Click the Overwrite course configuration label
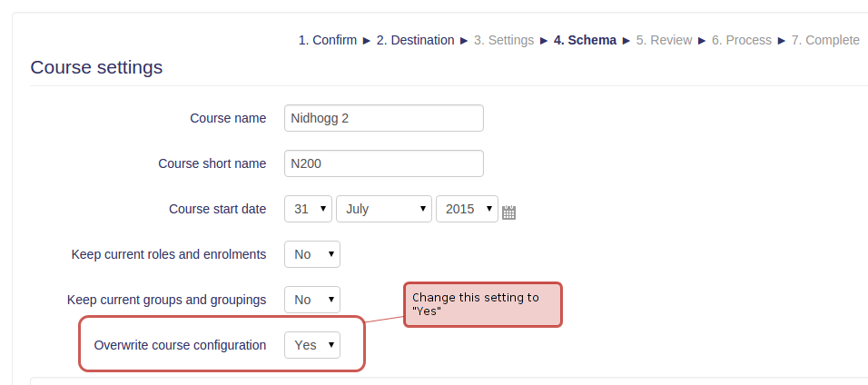The width and height of the screenshot is (868, 385). coord(180,345)
